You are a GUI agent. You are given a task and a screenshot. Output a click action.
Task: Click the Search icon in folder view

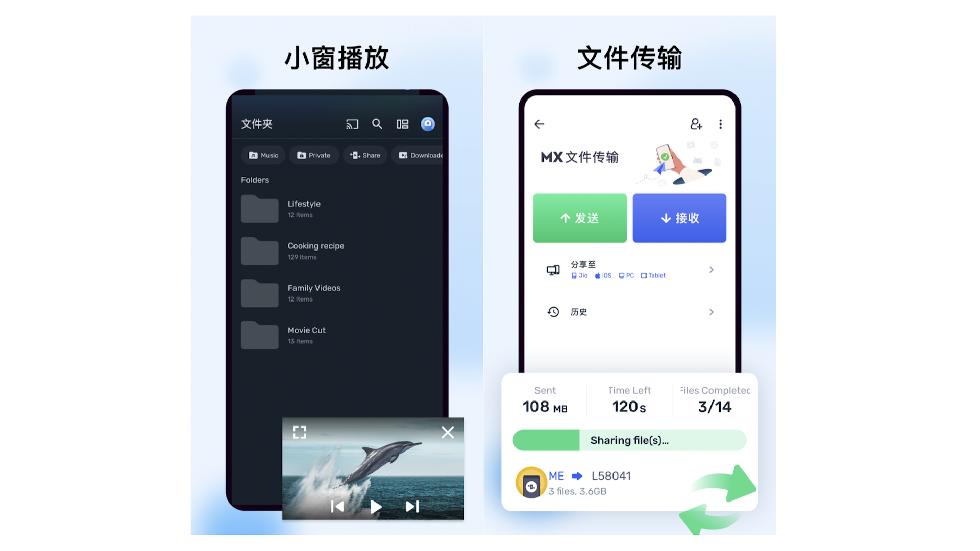(377, 124)
